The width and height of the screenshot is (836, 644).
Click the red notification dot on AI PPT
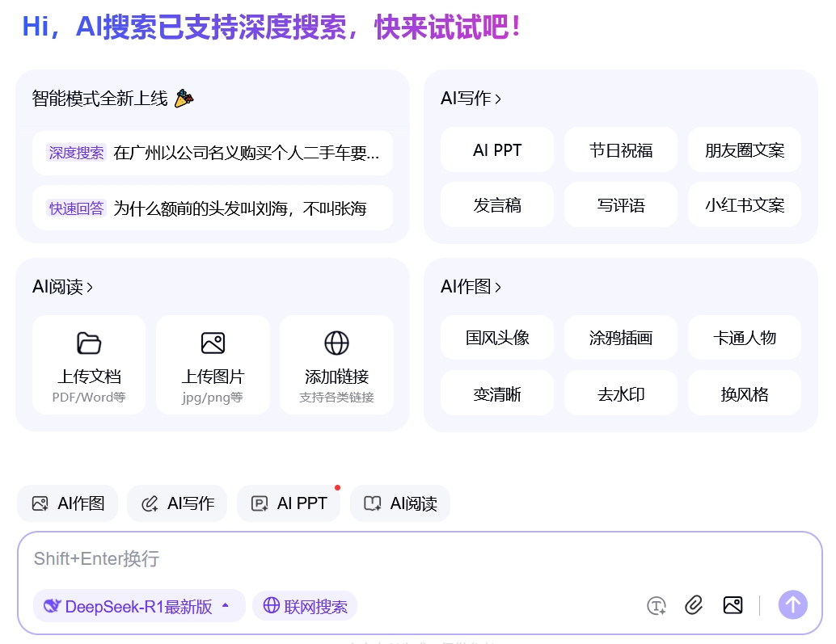point(337,487)
